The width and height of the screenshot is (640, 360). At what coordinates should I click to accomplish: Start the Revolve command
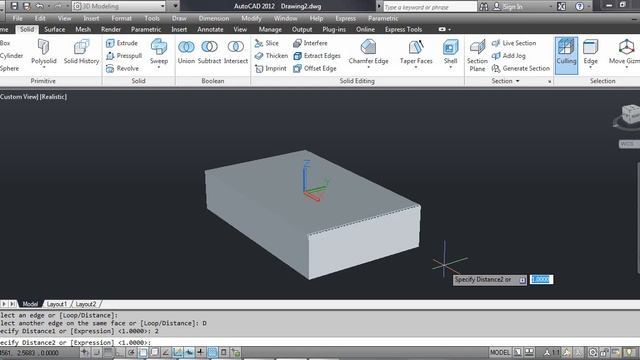(122, 68)
